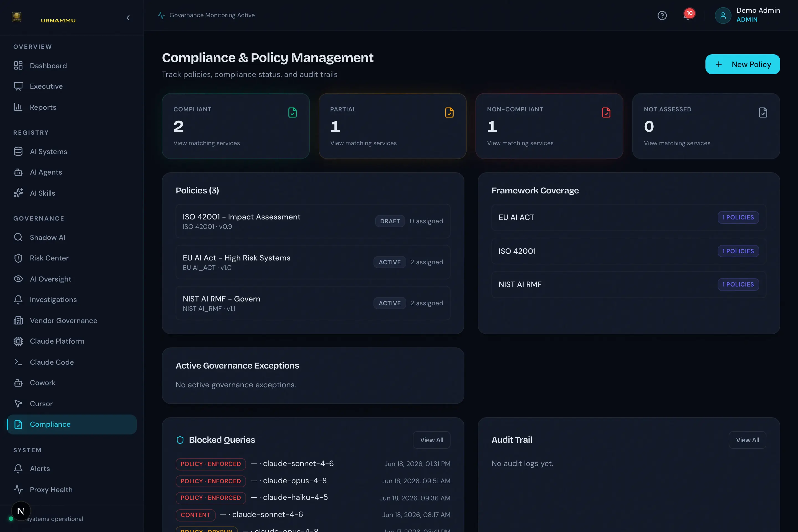Click the Urnammu logo icon
798x532 pixels.
(x=17, y=17)
